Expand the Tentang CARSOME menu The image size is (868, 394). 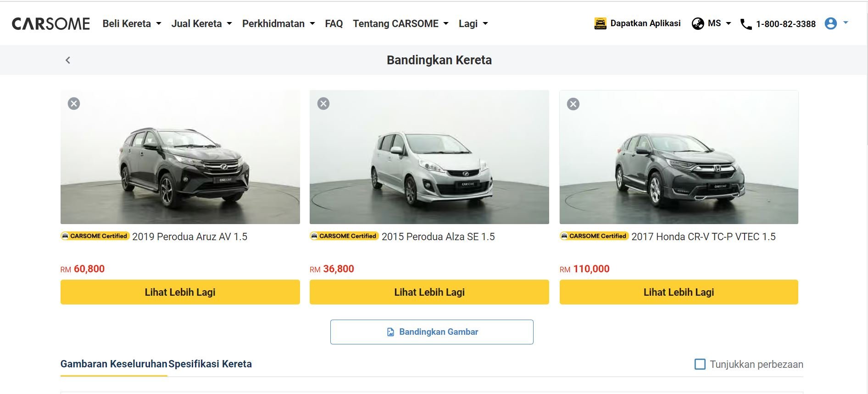click(x=400, y=24)
